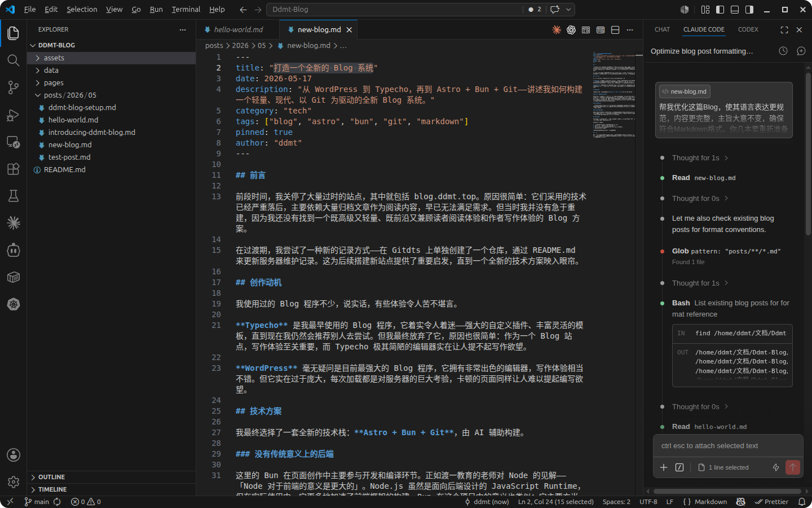The image size is (812, 508).
Task: Open README.md in explorer
Action: point(112,170)
